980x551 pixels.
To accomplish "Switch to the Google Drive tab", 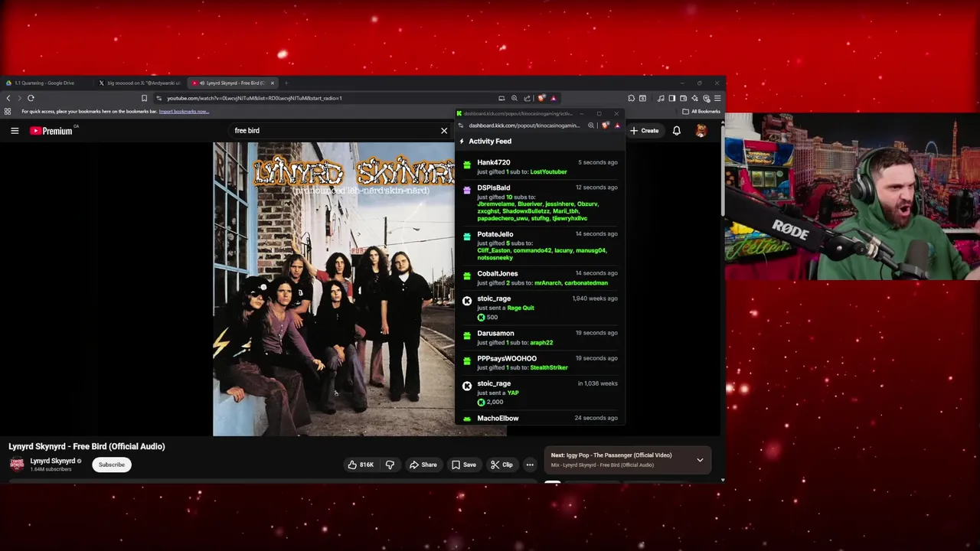I will click(46, 83).
